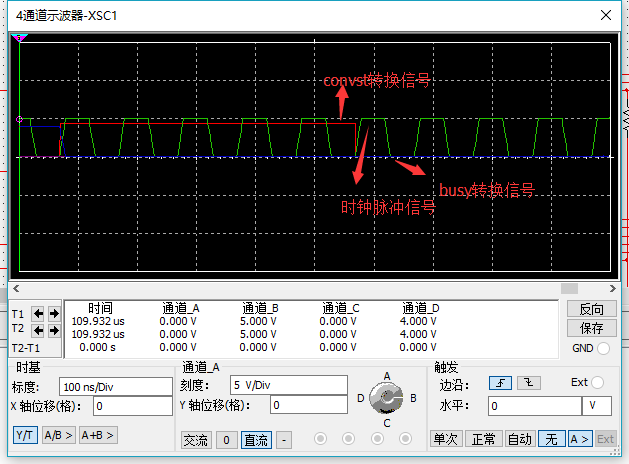Click the 通道_C column header
Screen dimensions: 629x464
pos(341,308)
